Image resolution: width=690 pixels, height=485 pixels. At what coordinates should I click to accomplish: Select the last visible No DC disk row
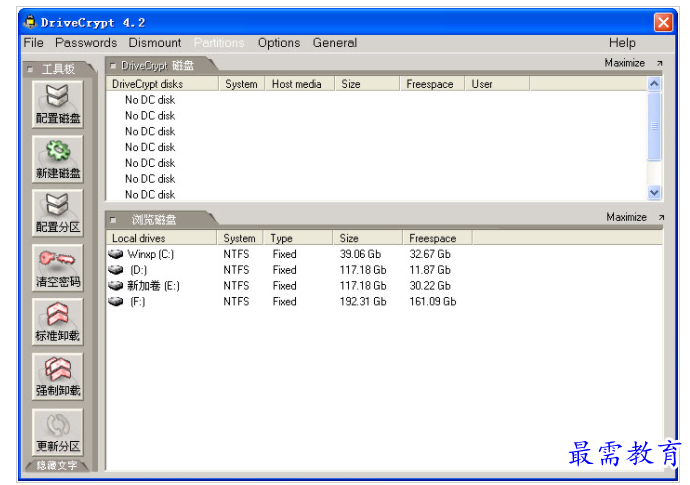[x=150, y=195]
